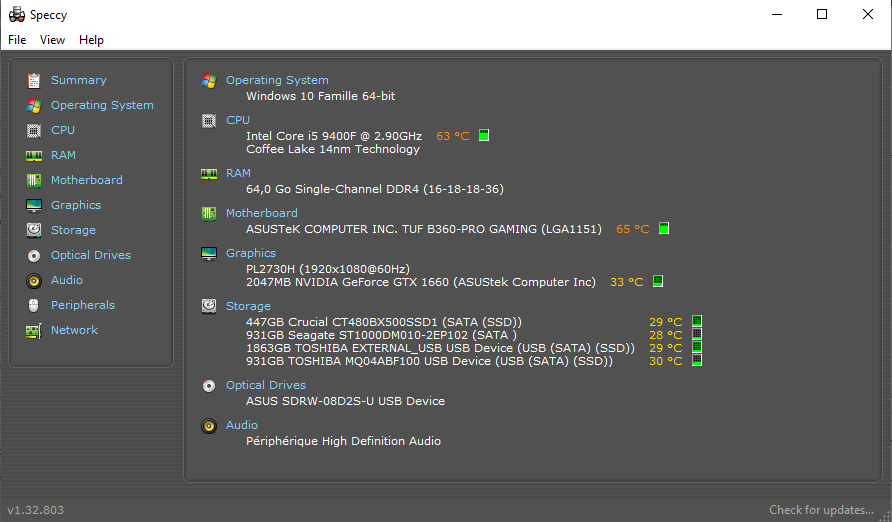Click the RAM icon beside RAM heading in summary
892x522 pixels.
pyautogui.click(x=209, y=173)
